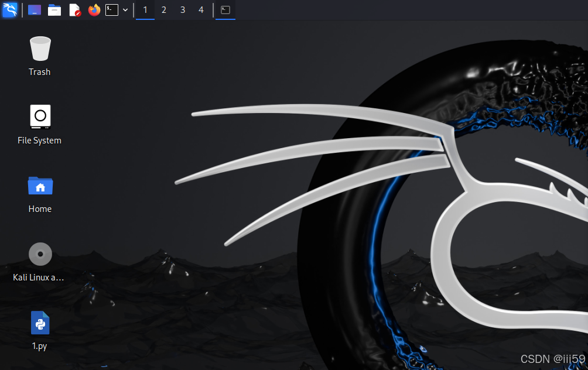
Task: Open the text editor launcher in the panel
Action: point(75,10)
